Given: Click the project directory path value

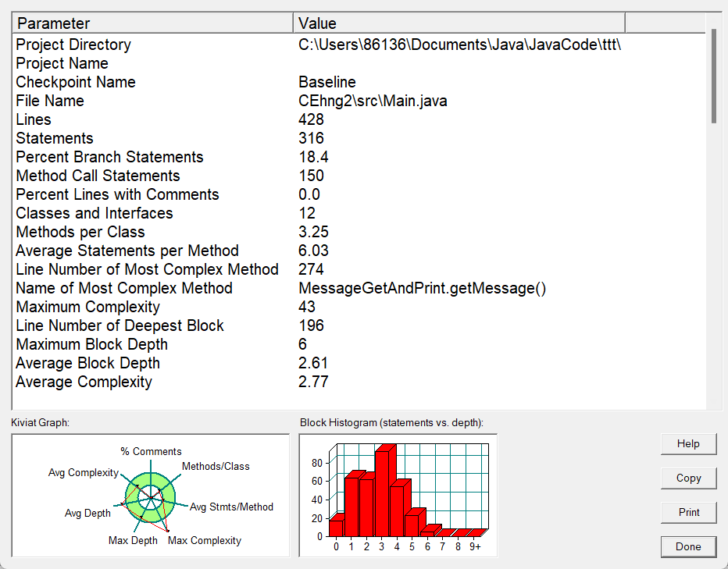Looking at the screenshot, I should (459, 44).
